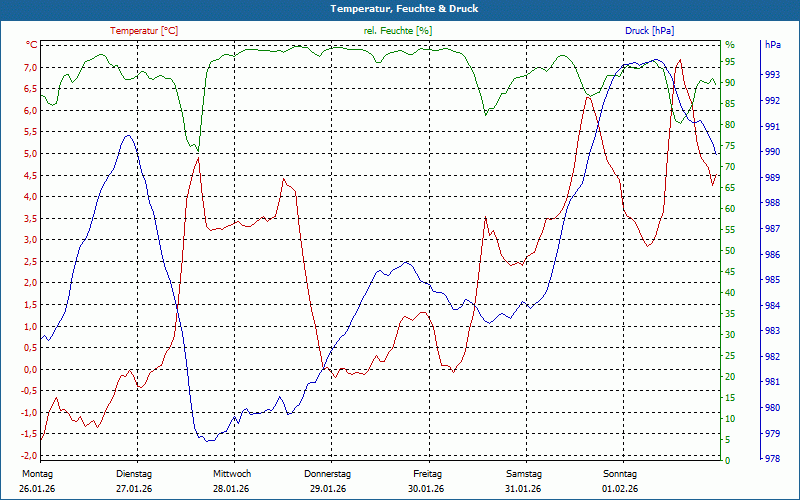The width and height of the screenshot is (800, 500).
Task: Click the '75' humidity axis tick
Action: (x=731, y=146)
